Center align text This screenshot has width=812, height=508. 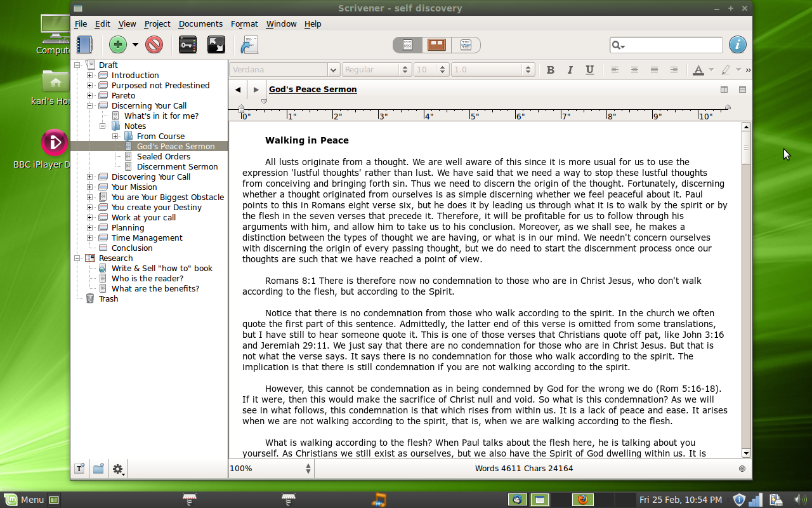click(634, 70)
